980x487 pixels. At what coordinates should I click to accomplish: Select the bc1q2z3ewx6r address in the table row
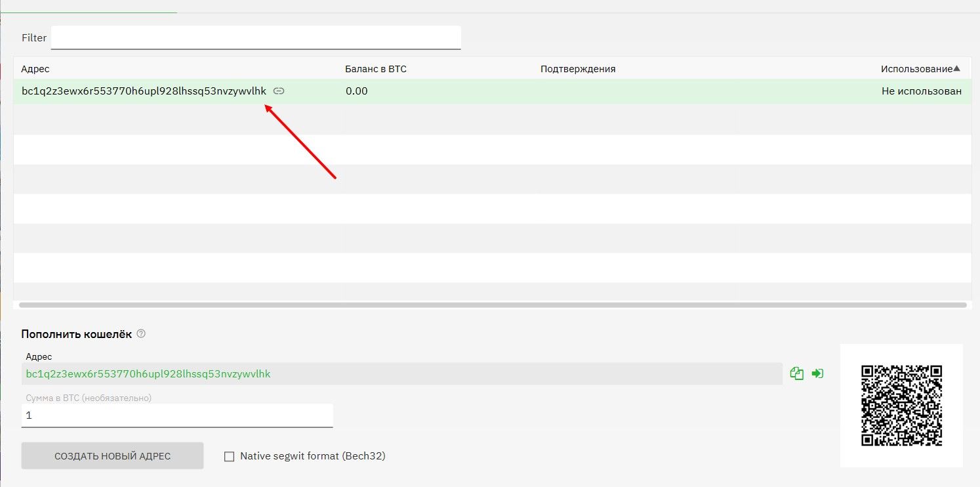tap(144, 91)
